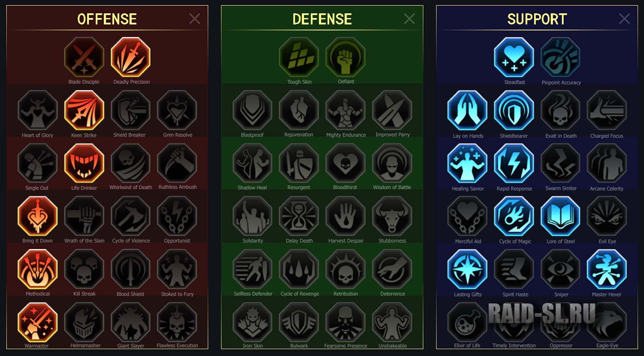Close the Offense mastery panel
644x356 pixels.
pyautogui.click(x=195, y=19)
